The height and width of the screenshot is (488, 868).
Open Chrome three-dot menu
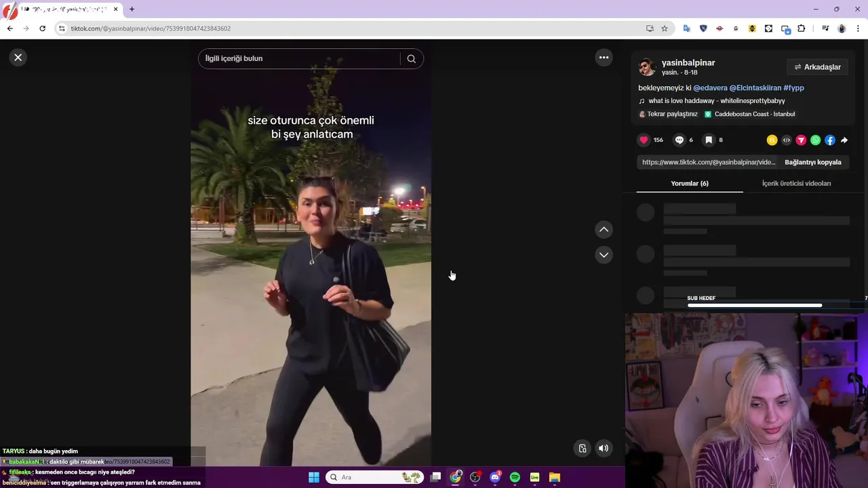pos(859,28)
